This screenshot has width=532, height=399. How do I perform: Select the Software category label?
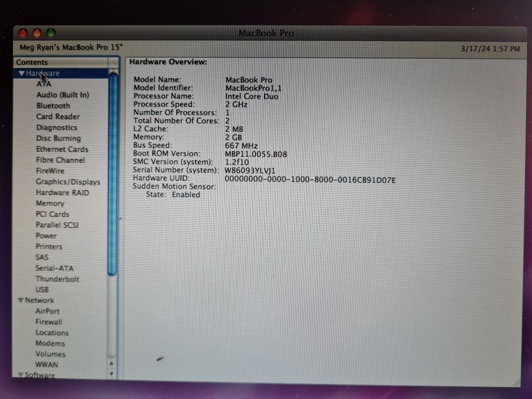pyautogui.click(x=40, y=375)
